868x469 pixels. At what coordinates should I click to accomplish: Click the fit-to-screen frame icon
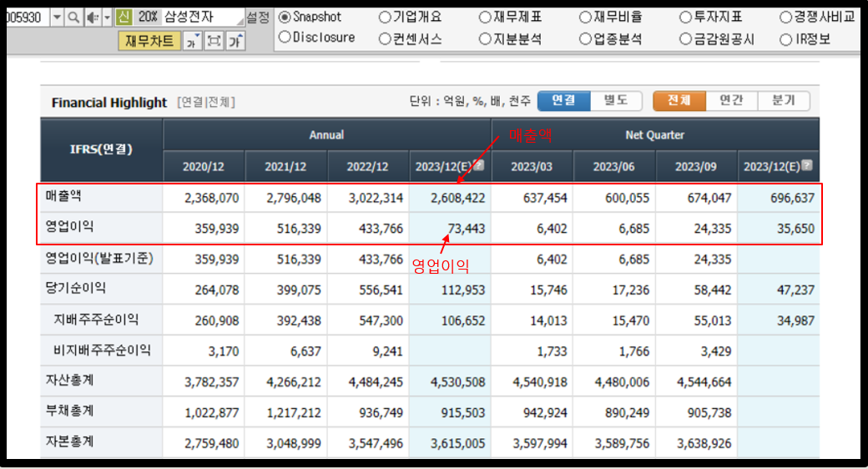[x=214, y=41]
